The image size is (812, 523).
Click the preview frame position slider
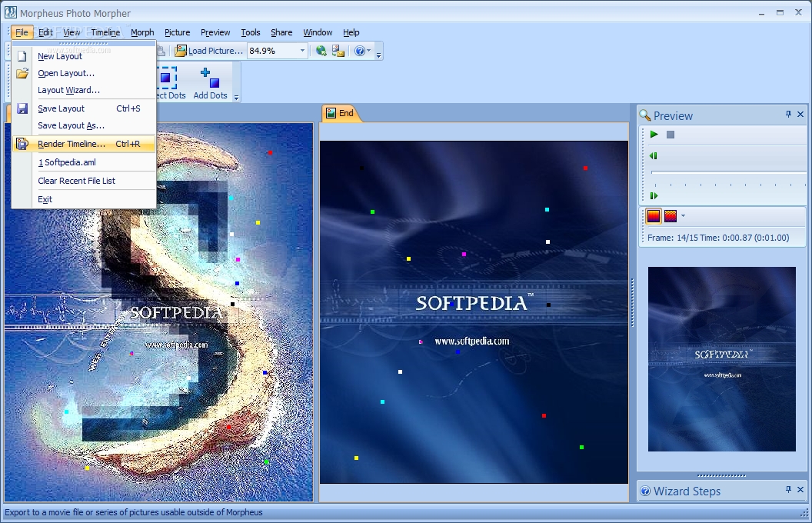point(727,172)
